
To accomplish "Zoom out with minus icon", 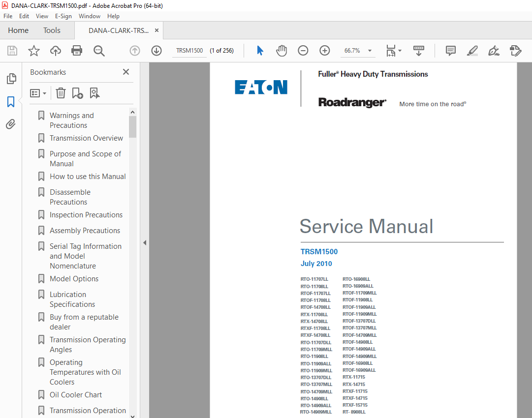I will [x=303, y=51].
